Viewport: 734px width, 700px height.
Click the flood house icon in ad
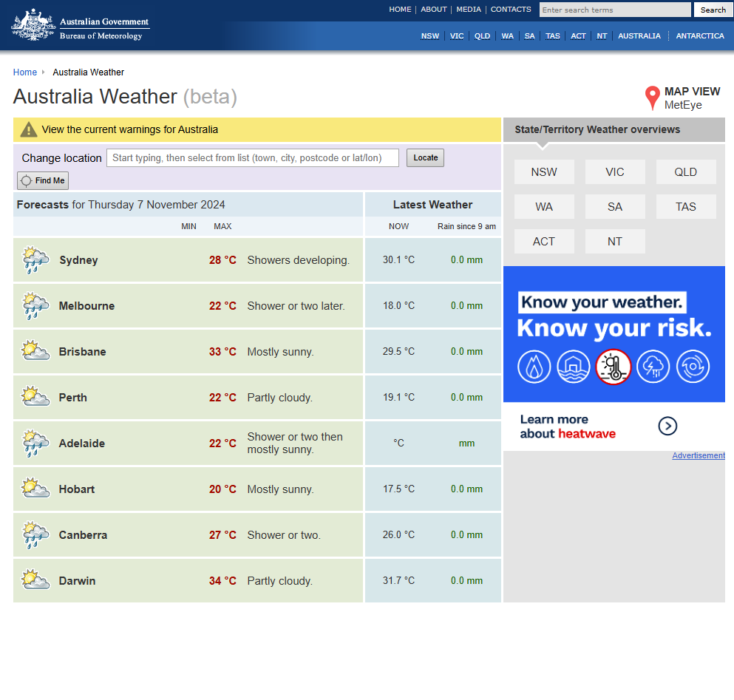coord(574,367)
